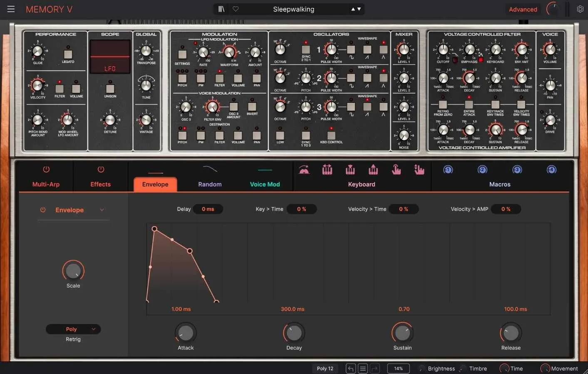The height and width of the screenshot is (374, 588).
Task: Click the Movement macro knob icon
Action: point(545,369)
